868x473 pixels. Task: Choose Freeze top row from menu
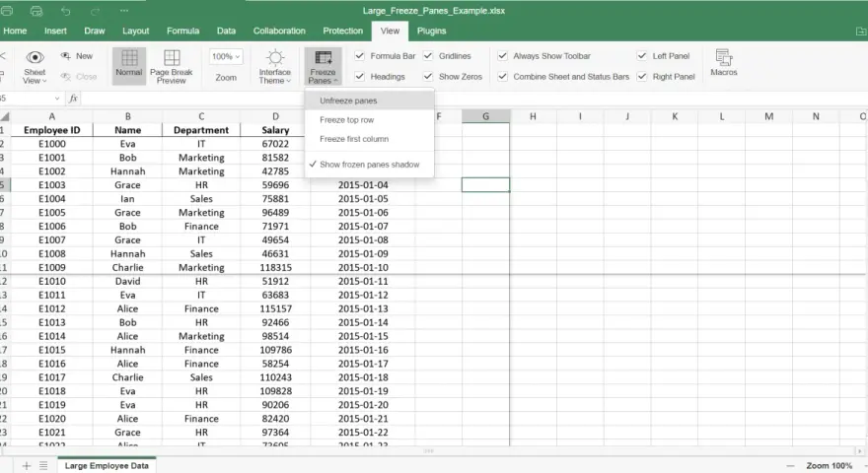pyautogui.click(x=369, y=119)
